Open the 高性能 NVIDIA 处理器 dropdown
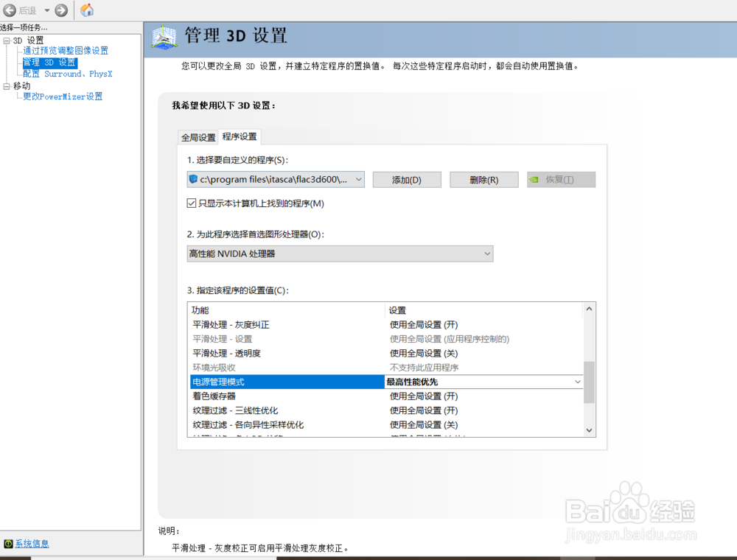 (x=340, y=253)
